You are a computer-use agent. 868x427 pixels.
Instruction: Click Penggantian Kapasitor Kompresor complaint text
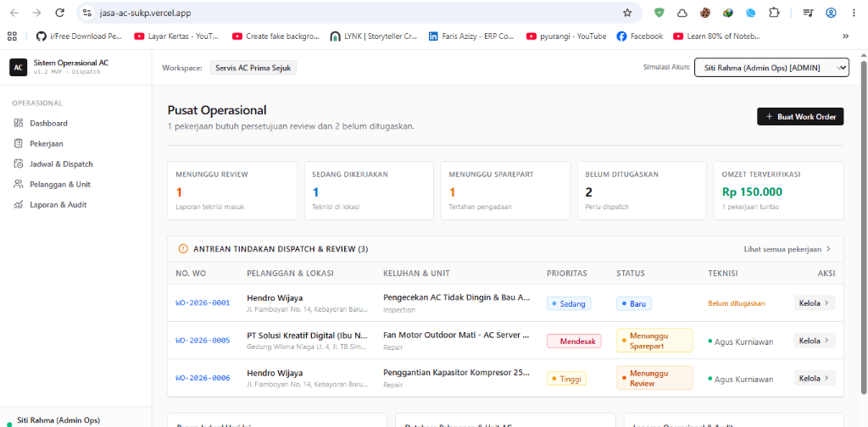click(x=456, y=373)
